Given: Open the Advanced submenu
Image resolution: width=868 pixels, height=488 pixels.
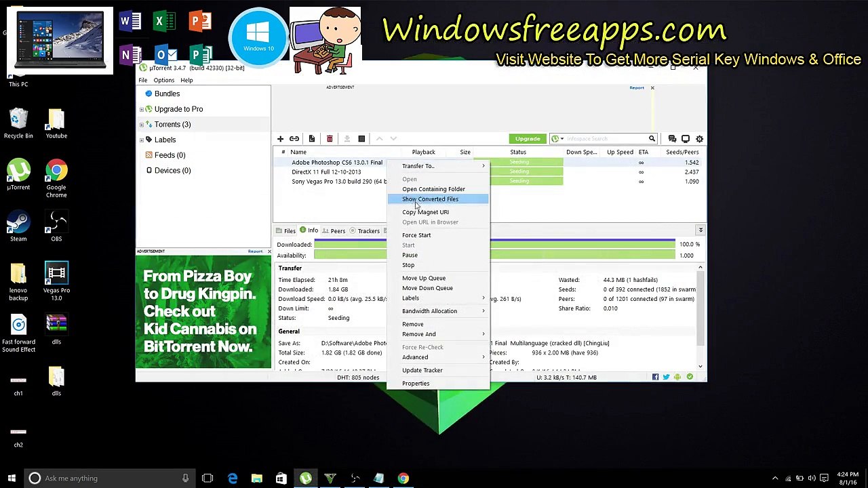Looking at the screenshot, I should 438,357.
